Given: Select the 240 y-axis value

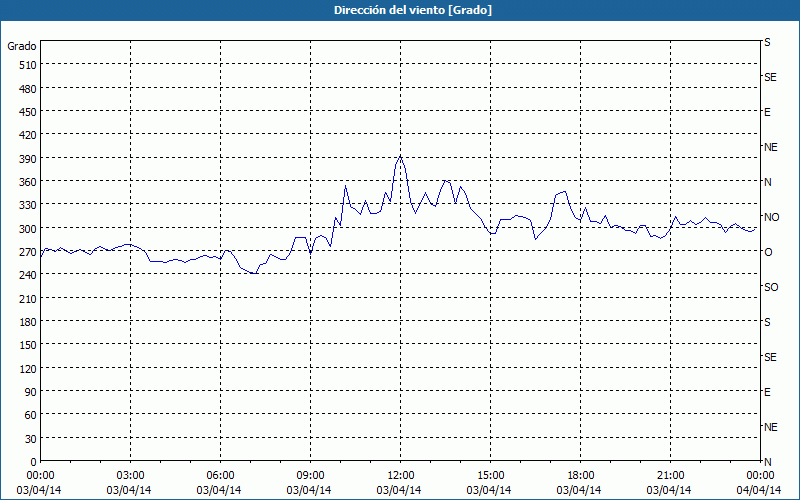Looking at the screenshot, I should 28,275.
